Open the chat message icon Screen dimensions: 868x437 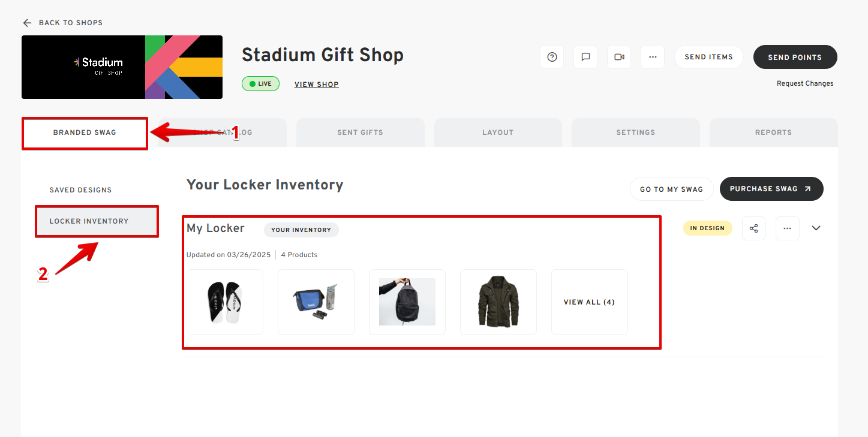pyautogui.click(x=585, y=57)
